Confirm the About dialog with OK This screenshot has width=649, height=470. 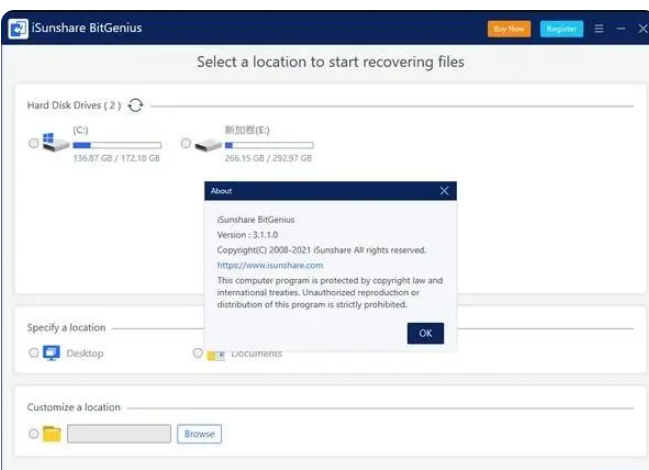tap(425, 333)
